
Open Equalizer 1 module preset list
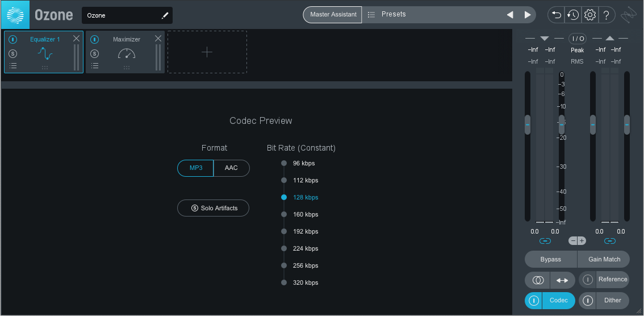(13, 66)
